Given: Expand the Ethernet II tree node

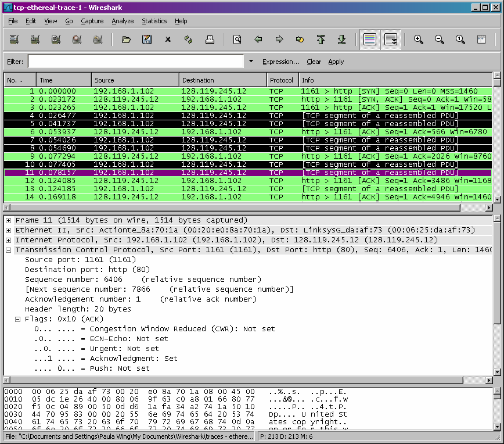Looking at the screenshot, I should pyautogui.click(x=9, y=230).
